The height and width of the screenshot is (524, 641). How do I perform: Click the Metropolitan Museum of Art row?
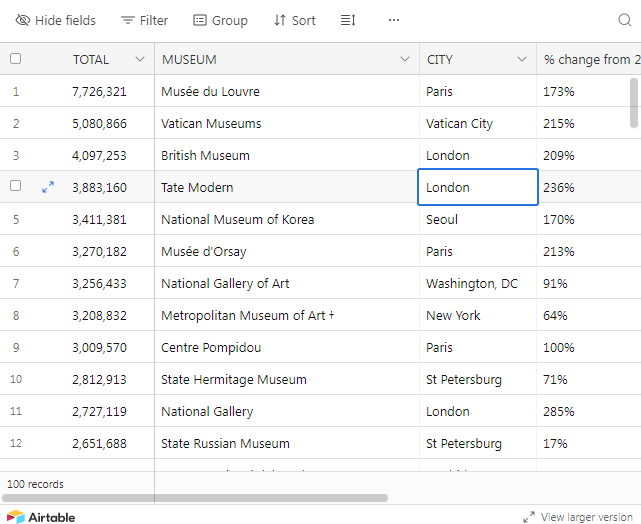[244, 315]
